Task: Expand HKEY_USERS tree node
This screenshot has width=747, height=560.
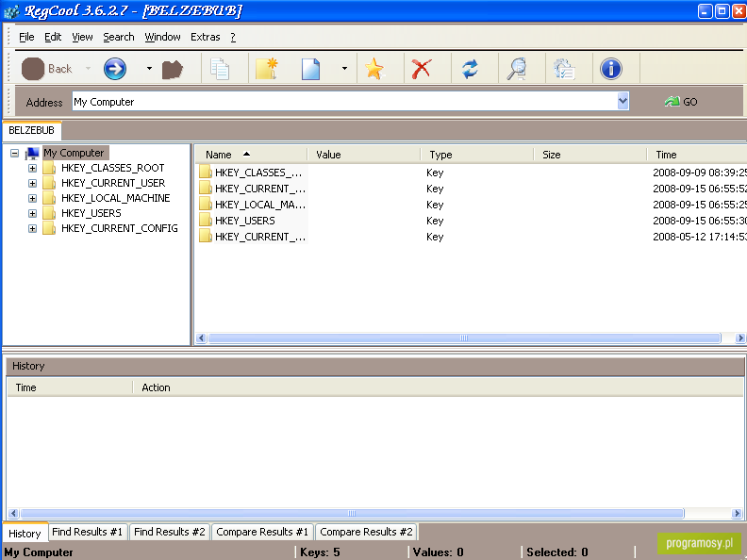Action: (x=32, y=213)
